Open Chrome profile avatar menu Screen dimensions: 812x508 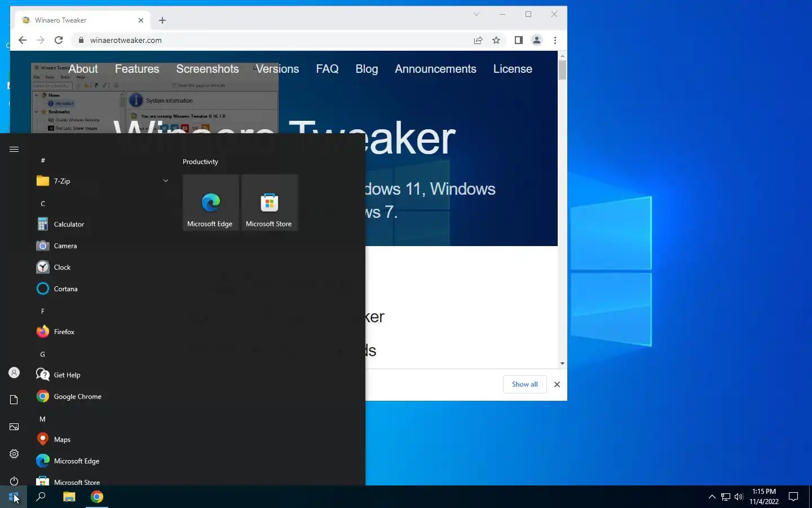coord(537,40)
